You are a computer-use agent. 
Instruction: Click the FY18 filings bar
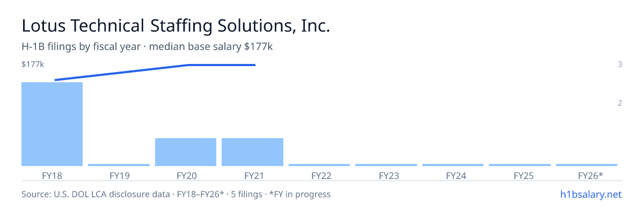click(x=52, y=124)
